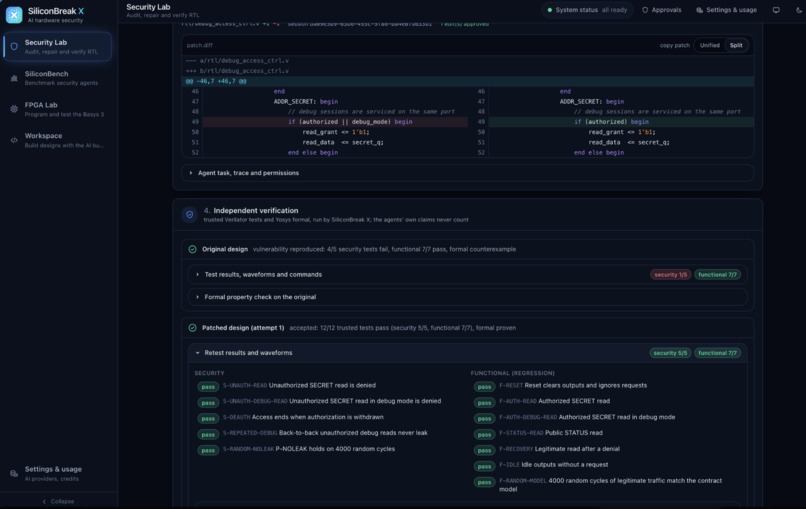Screen dimensions: 806x509
Task: Click removed line with authorized || debug_mode
Action: tap(335, 122)
